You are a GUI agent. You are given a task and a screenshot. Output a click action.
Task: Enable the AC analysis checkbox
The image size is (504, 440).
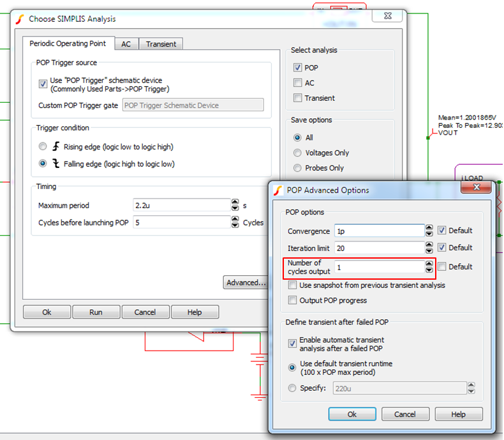click(x=298, y=82)
